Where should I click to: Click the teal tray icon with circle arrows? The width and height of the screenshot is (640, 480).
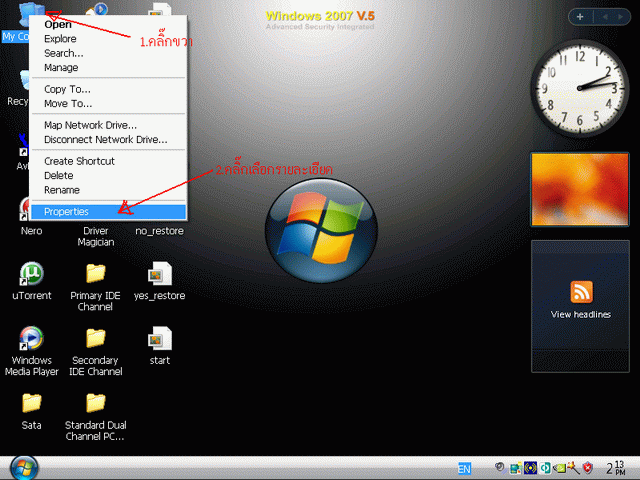coord(545,468)
